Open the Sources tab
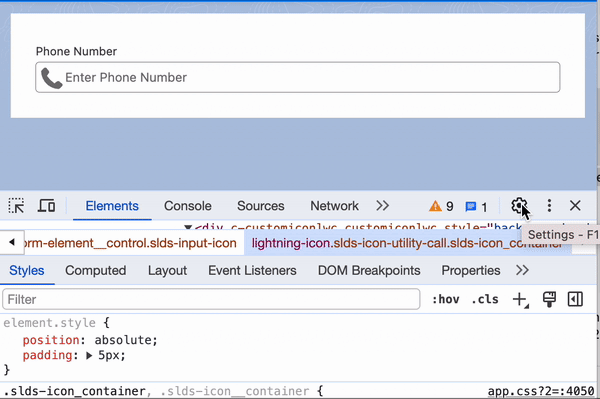Viewport: 600px width, 399px height. 261,206
